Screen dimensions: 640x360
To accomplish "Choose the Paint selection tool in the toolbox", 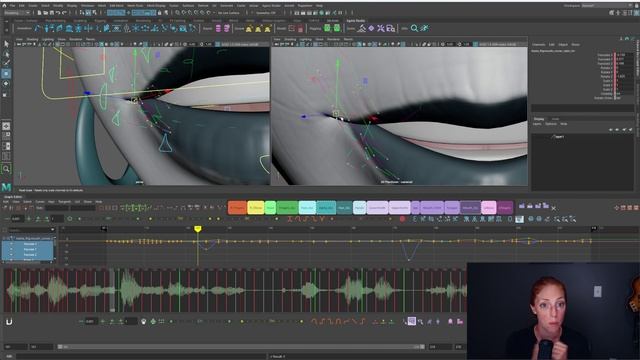I will [6, 63].
